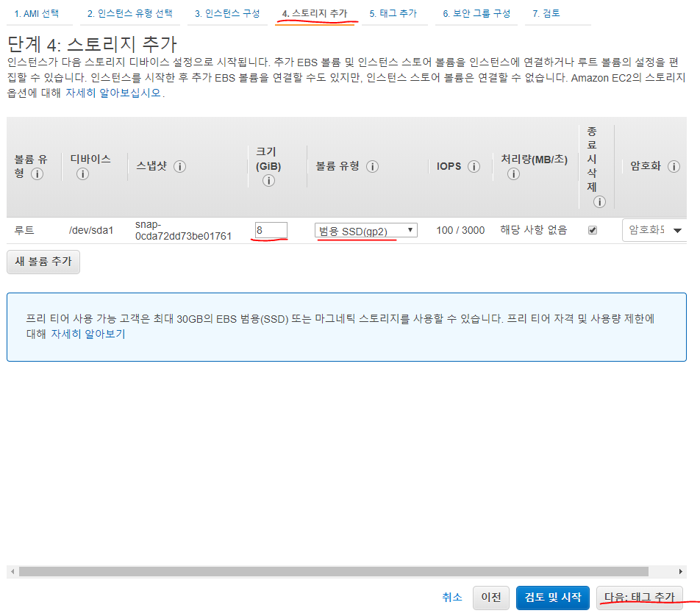Go to step 6. 보안 그룹 구성 tab
The height and width of the screenshot is (616, 700).
[476, 13]
